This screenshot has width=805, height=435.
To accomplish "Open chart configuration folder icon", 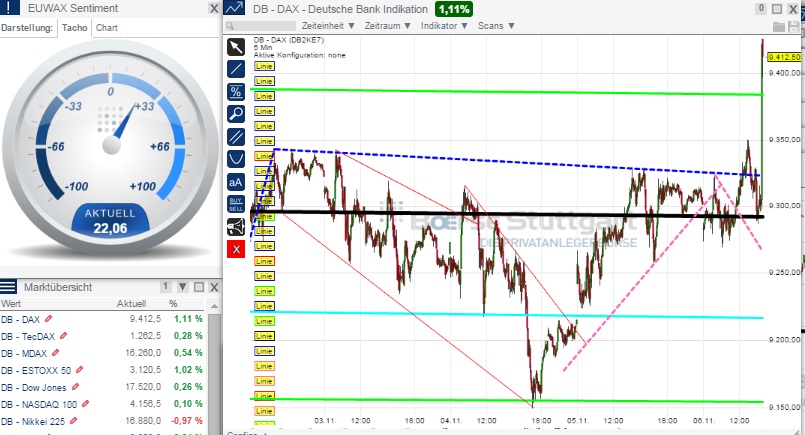I will coord(778,27).
